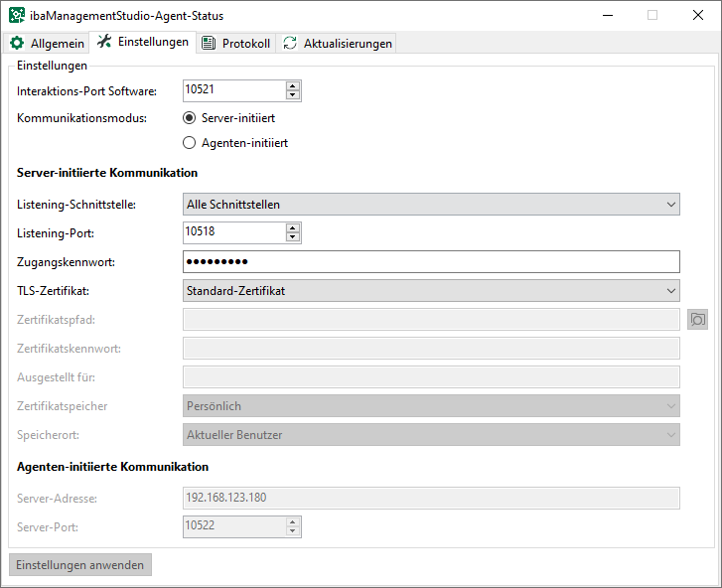
Task: Click the refresh icon on Aktualisierungen tab
Action: pyautogui.click(x=290, y=44)
